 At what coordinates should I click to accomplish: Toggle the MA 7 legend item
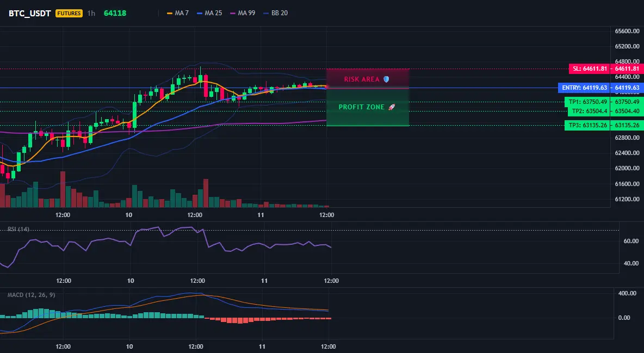(178, 13)
